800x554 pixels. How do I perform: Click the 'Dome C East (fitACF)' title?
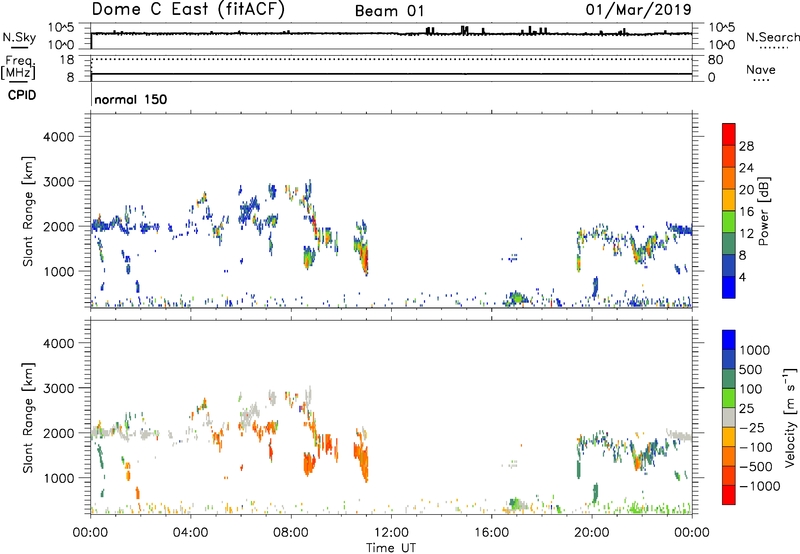coord(188,10)
